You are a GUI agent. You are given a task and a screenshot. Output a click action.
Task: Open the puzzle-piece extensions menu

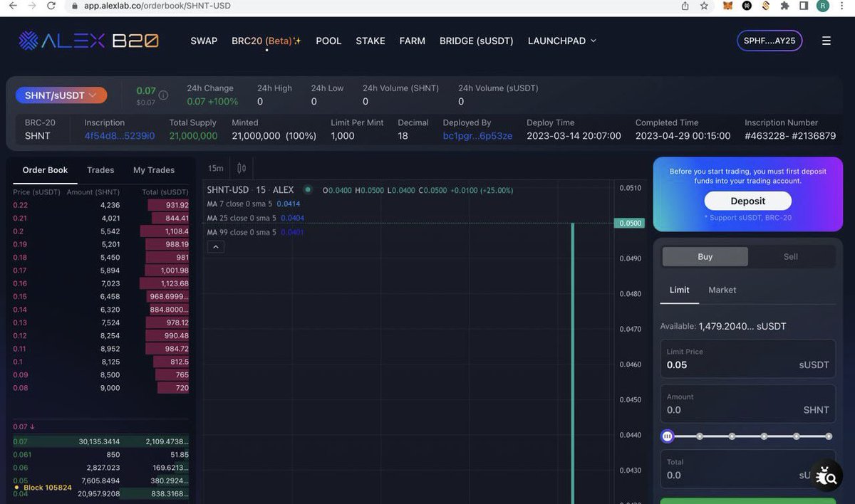click(x=785, y=6)
